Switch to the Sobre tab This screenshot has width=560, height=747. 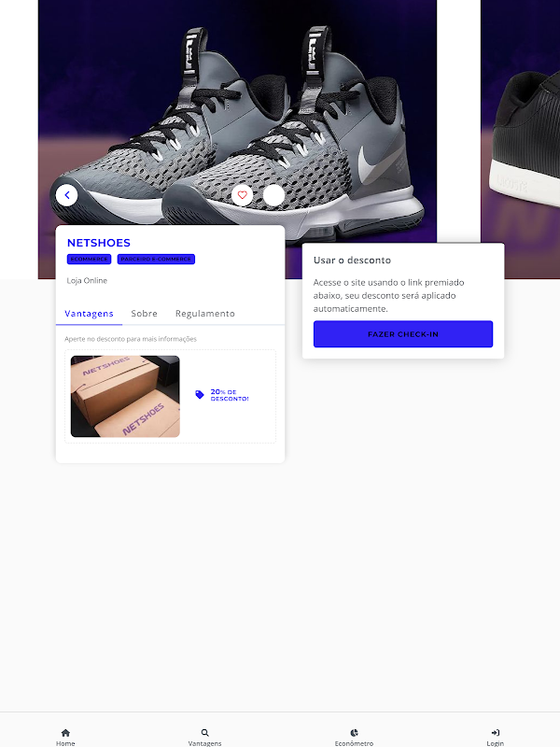[145, 314]
